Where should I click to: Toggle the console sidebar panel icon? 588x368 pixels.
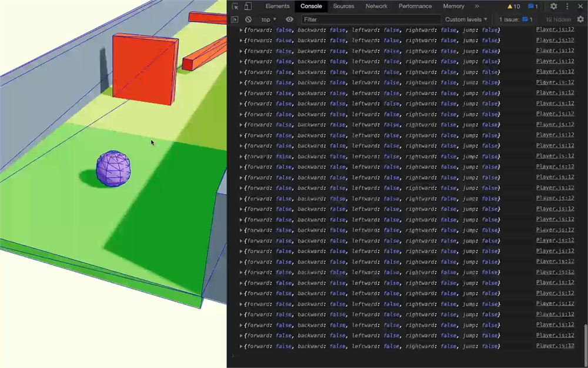tap(235, 19)
